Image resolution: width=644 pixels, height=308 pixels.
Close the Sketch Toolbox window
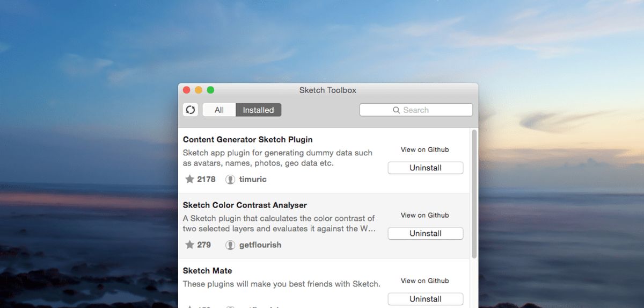tap(187, 90)
